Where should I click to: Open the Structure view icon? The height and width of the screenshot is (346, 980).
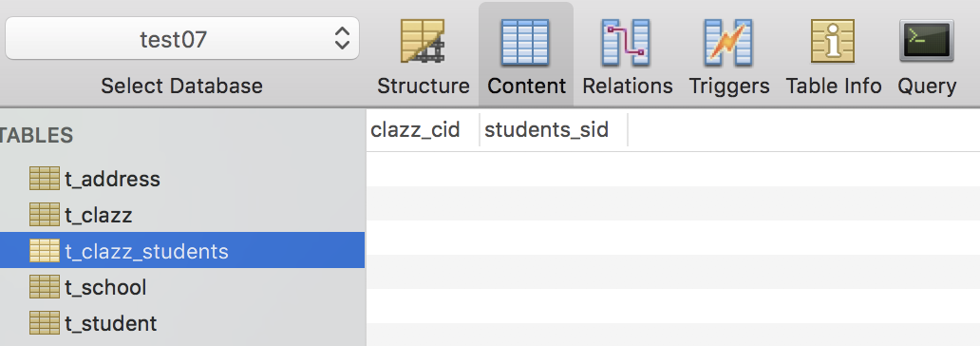[423, 42]
